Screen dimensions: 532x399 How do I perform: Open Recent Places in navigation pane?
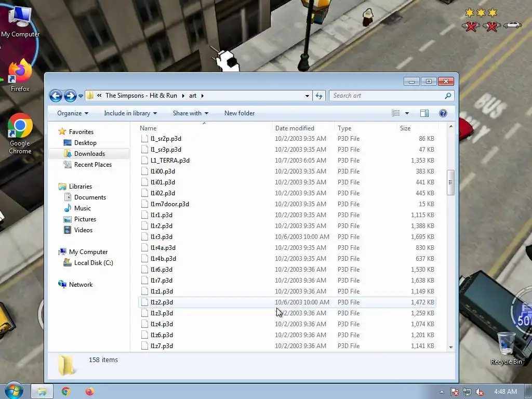pos(92,165)
